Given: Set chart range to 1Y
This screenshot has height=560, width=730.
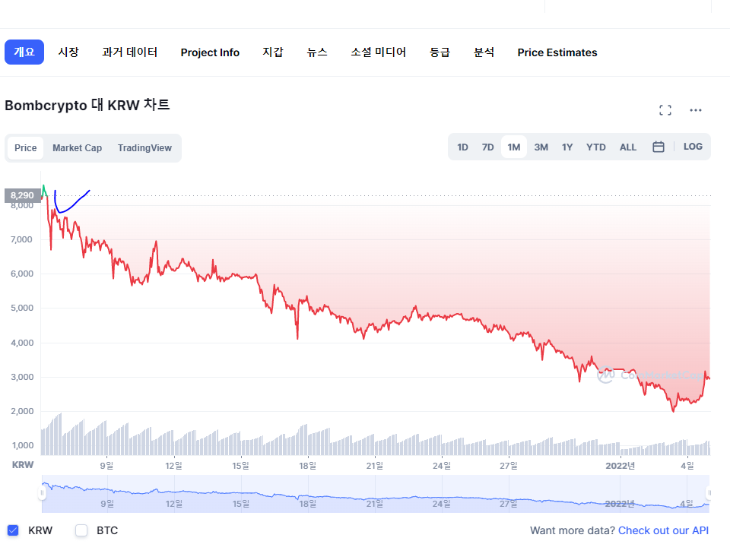Looking at the screenshot, I should (567, 147).
